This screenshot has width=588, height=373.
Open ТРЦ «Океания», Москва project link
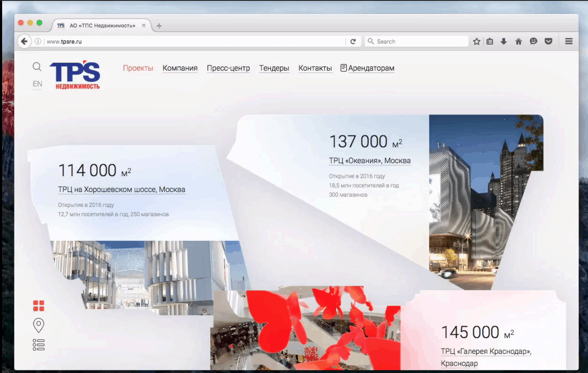370,161
